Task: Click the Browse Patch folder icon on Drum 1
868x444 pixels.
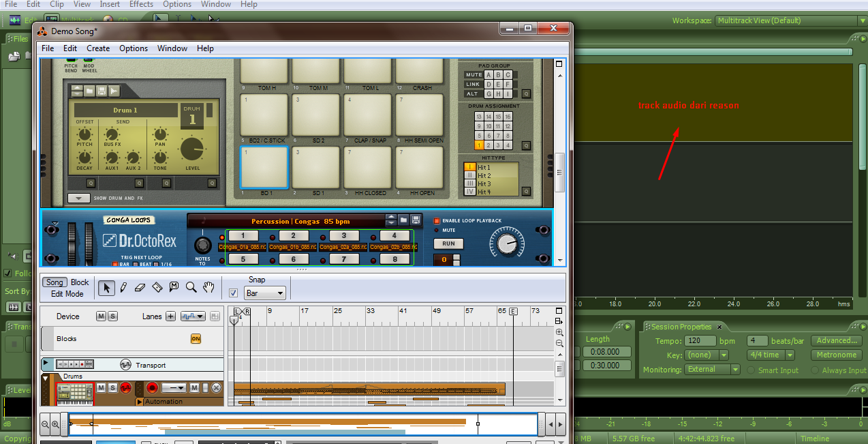Action: pyautogui.click(x=89, y=90)
